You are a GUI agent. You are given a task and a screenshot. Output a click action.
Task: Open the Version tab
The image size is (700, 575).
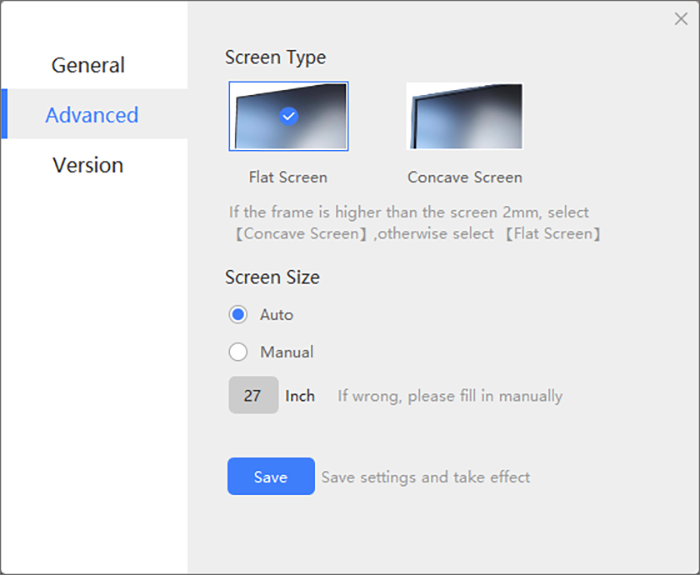coord(88,165)
